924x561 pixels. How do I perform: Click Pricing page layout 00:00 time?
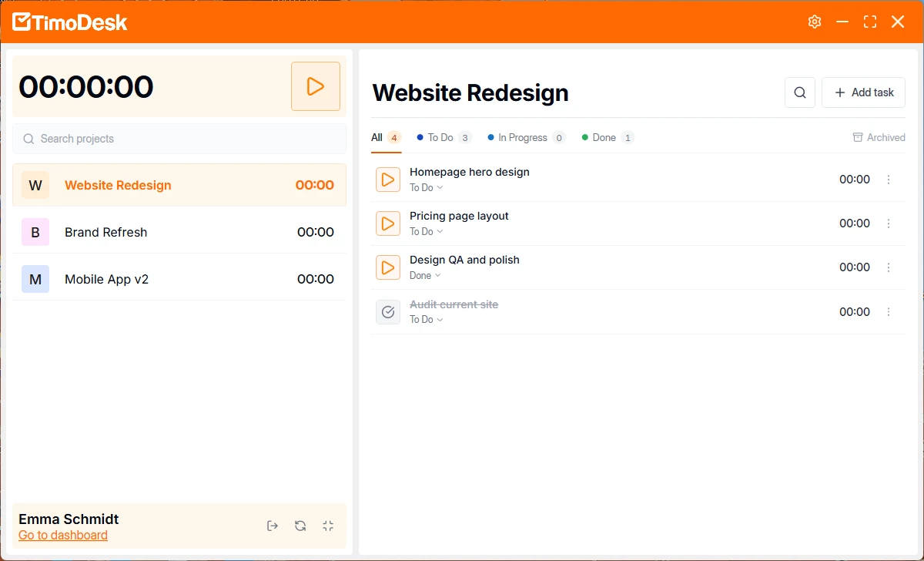point(855,223)
